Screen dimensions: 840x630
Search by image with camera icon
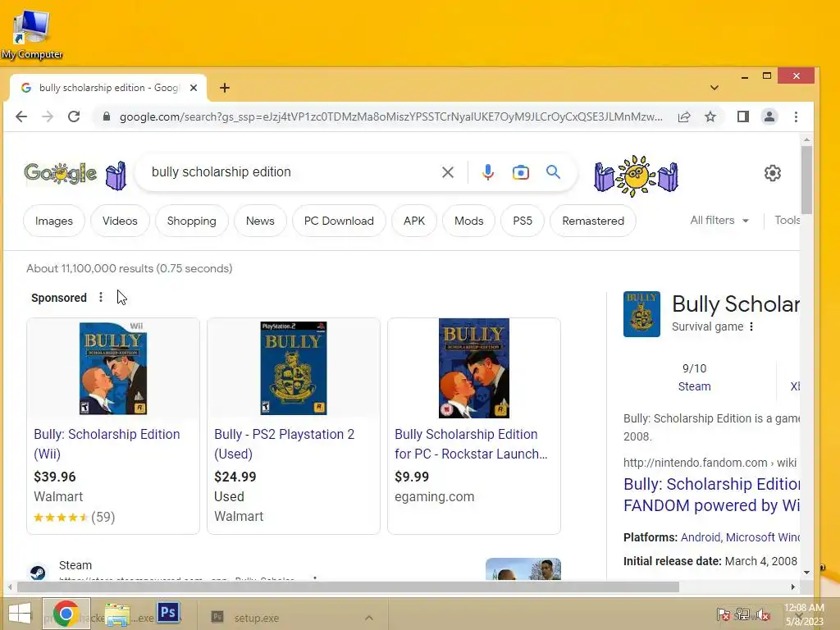520,172
